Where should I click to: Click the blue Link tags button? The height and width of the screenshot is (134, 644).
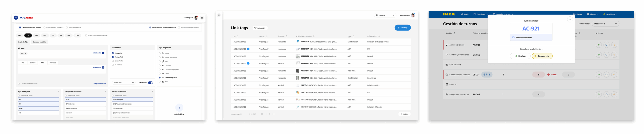point(402,28)
